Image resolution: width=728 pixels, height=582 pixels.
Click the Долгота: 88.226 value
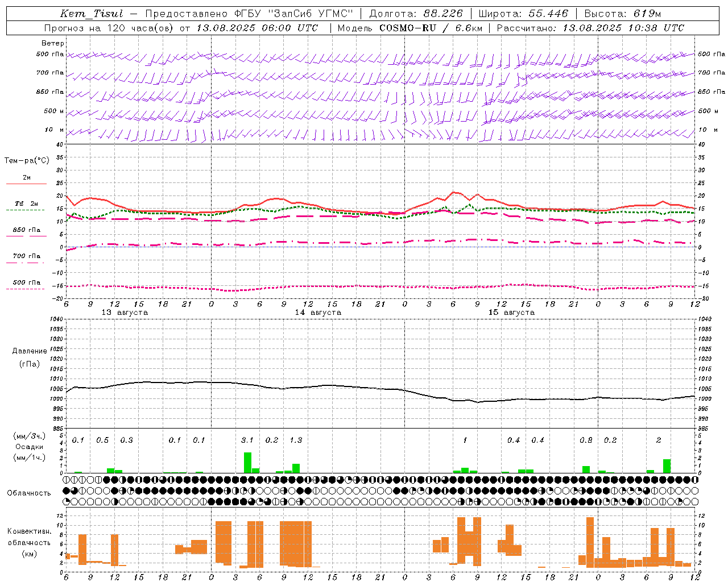(x=416, y=14)
